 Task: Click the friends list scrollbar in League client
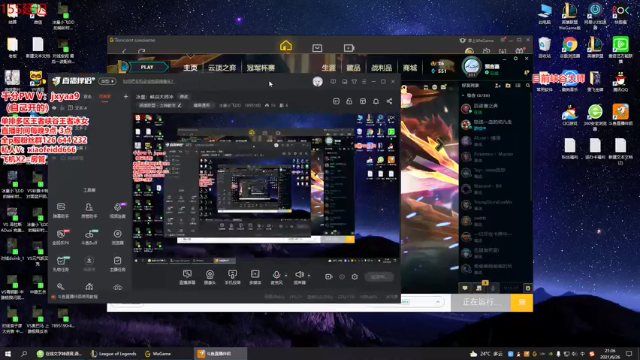click(531, 147)
